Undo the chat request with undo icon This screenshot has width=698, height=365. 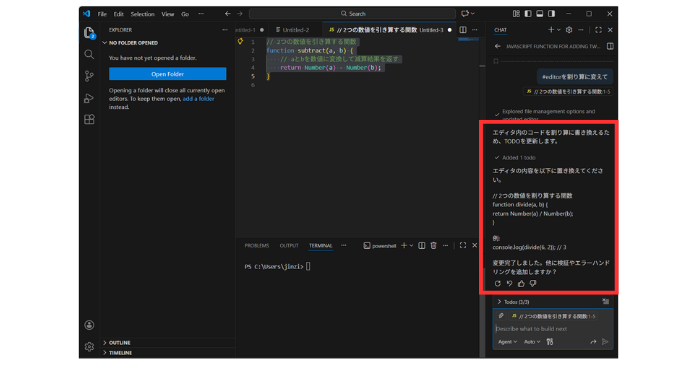click(509, 284)
